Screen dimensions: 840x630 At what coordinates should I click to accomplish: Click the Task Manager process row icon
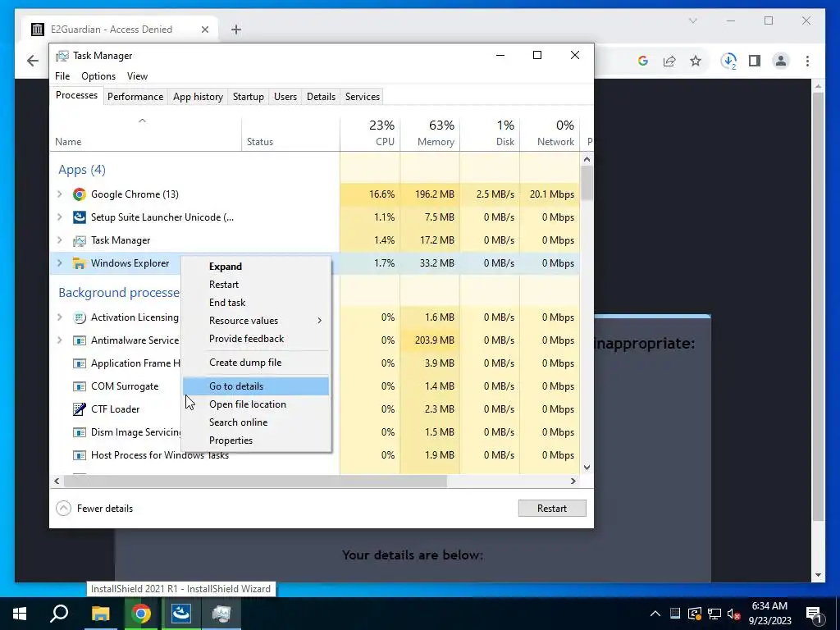click(x=80, y=240)
